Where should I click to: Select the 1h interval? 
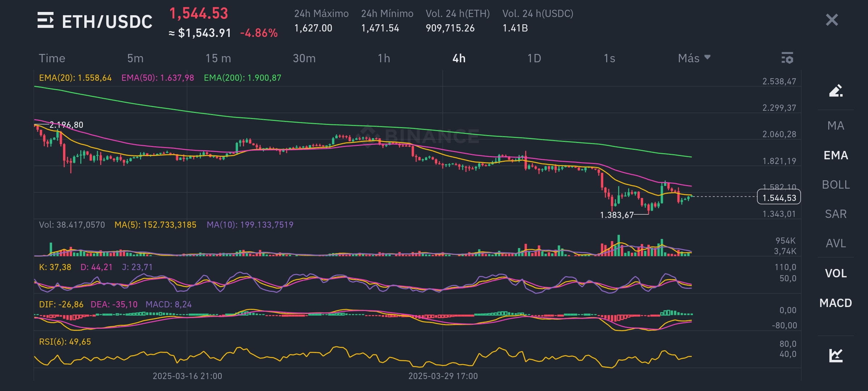point(383,58)
